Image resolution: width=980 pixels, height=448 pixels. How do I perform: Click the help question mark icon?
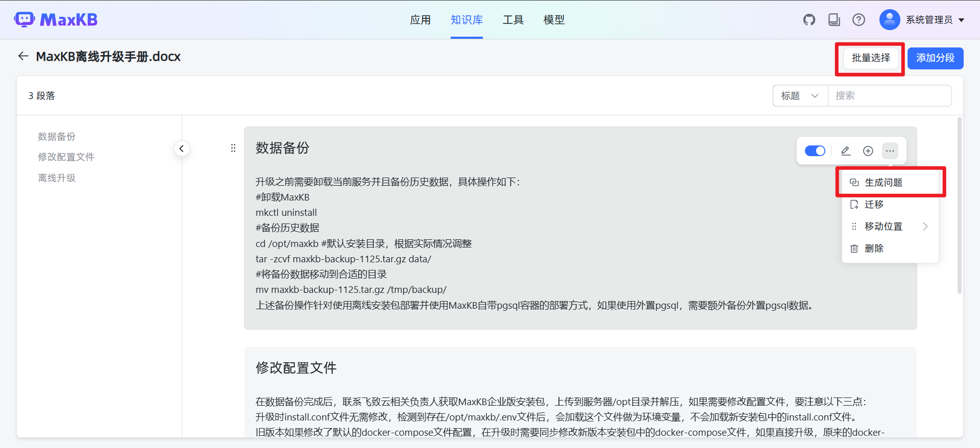tap(859, 20)
